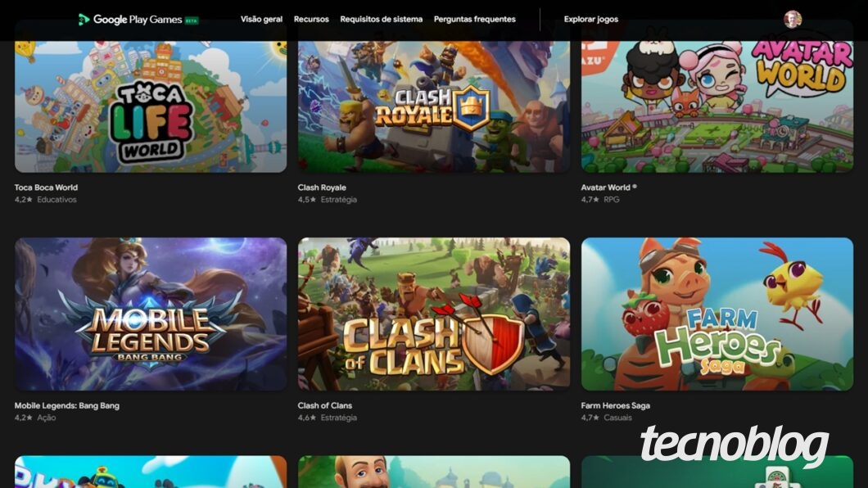The image size is (868, 488).
Task: Click the Clash Royale title text
Action: tap(322, 188)
